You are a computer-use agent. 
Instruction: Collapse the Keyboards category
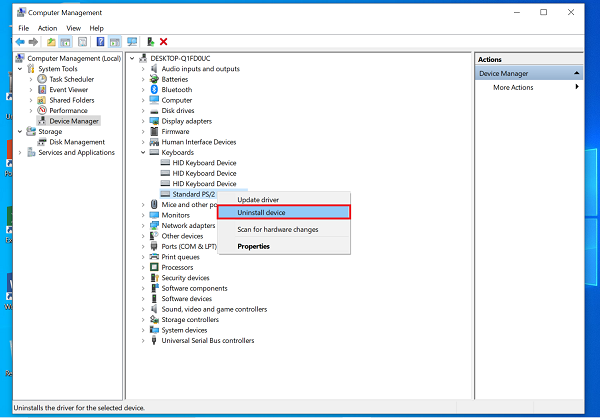pyautogui.click(x=144, y=153)
